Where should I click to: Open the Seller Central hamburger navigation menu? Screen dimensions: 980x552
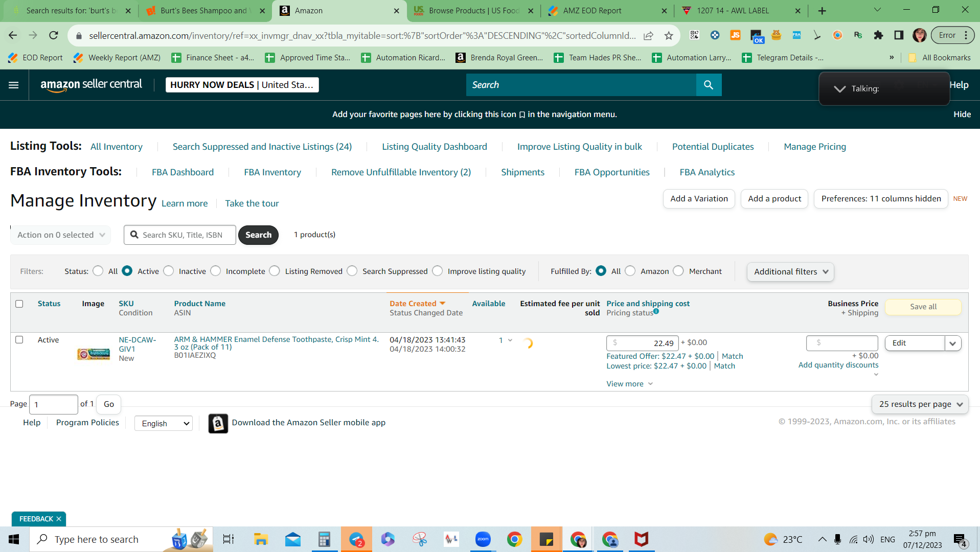pos(14,85)
